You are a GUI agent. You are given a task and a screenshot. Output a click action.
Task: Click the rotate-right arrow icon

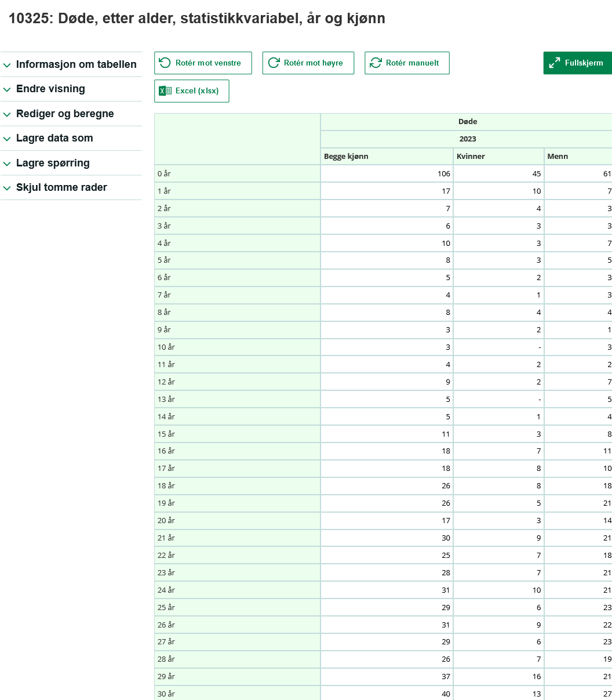pyautogui.click(x=274, y=63)
